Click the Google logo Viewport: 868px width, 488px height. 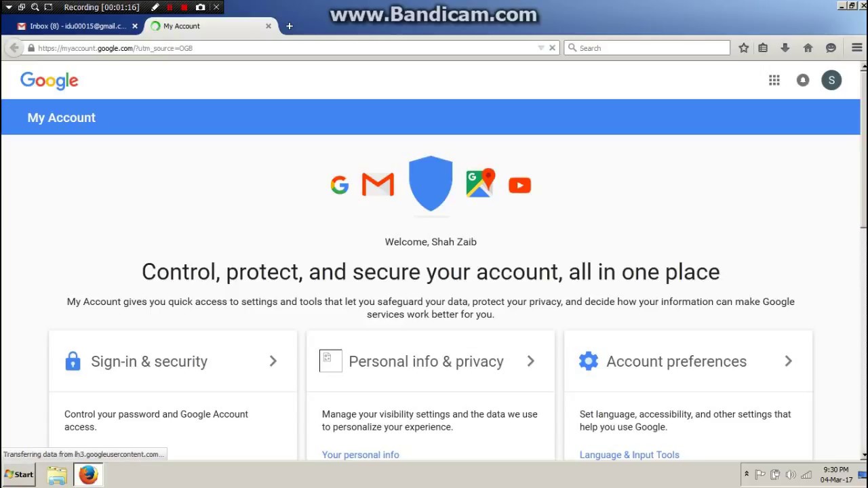tap(50, 81)
